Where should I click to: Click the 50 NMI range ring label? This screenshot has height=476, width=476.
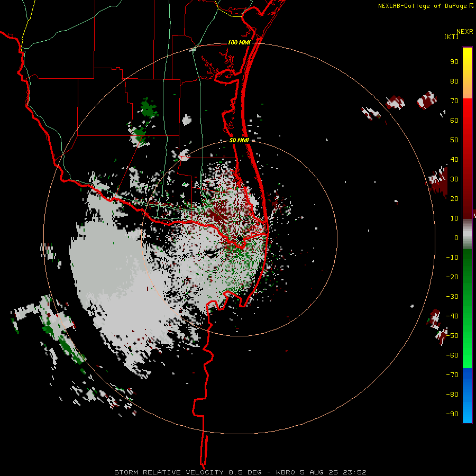[x=239, y=140]
